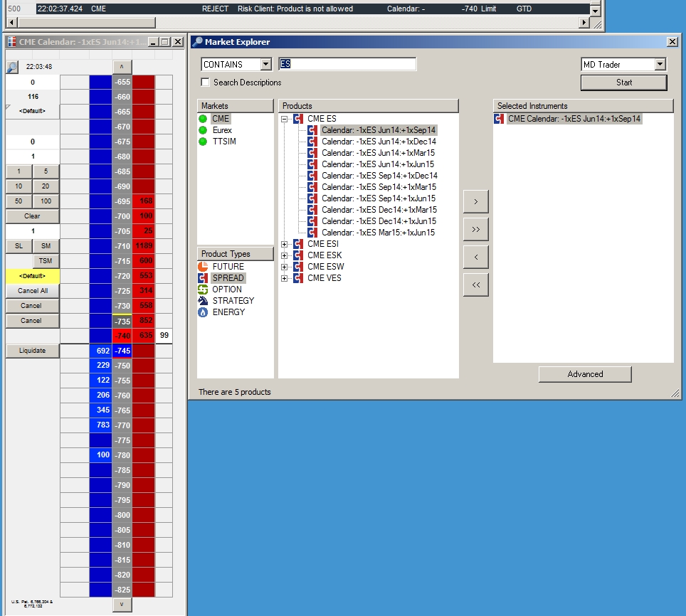Click the price ladder scroll down arrow
Screen dimensions: 686x616
pyautogui.click(x=122, y=605)
